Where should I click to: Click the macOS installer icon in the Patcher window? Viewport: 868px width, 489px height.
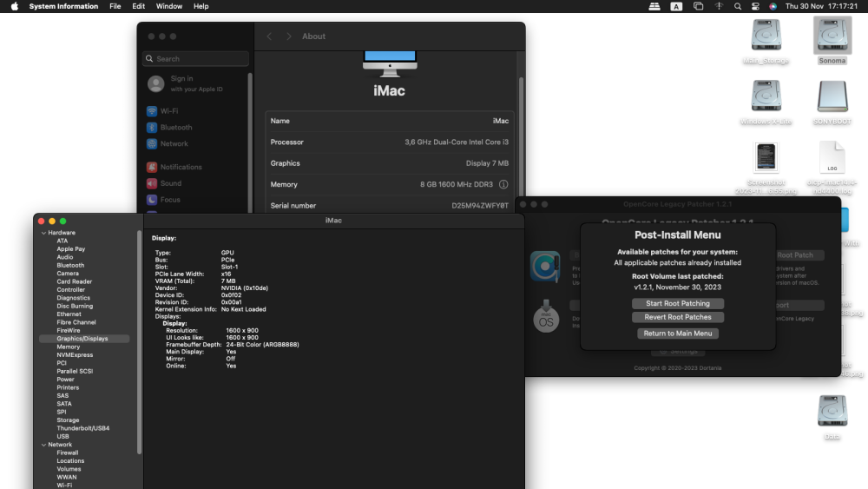point(546,317)
